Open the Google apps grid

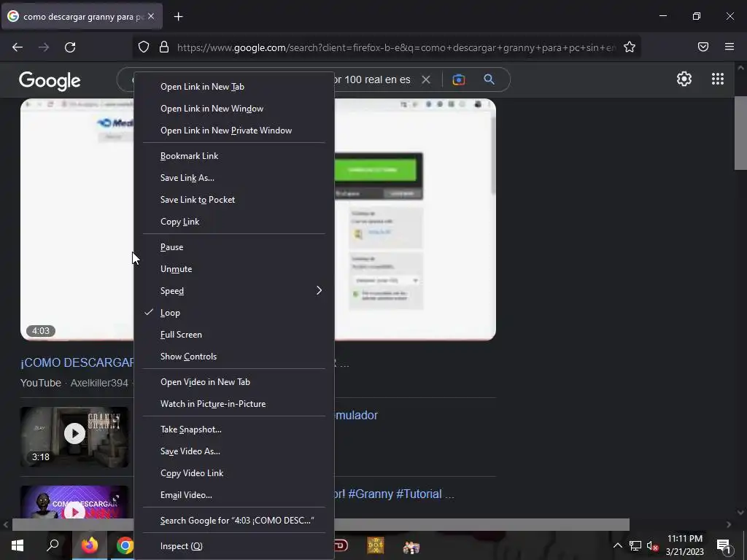[x=718, y=79]
